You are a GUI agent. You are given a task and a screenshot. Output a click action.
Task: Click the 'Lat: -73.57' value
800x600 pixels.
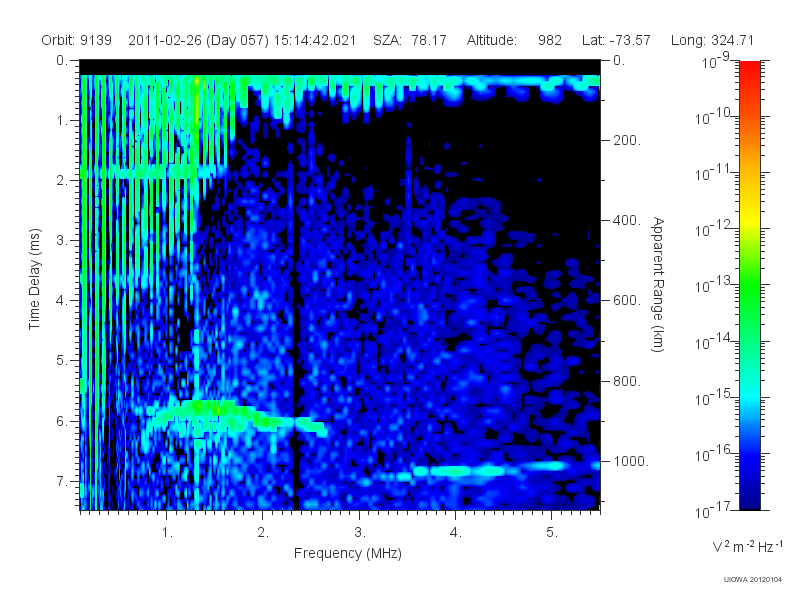pos(616,40)
